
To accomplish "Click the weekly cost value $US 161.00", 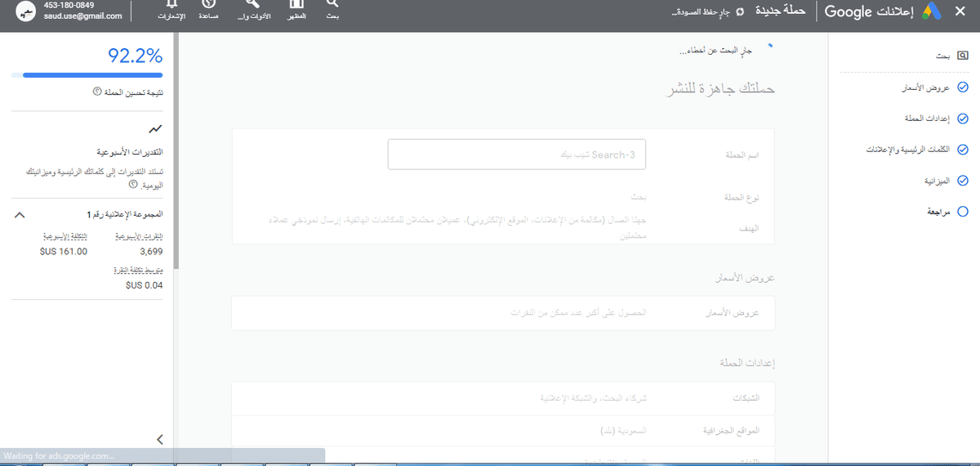I will click(x=64, y=252).
